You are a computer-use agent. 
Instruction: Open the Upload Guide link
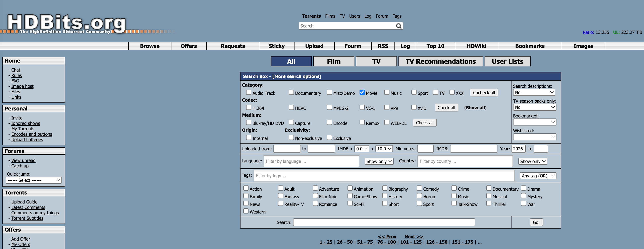[x=24, y=202]
